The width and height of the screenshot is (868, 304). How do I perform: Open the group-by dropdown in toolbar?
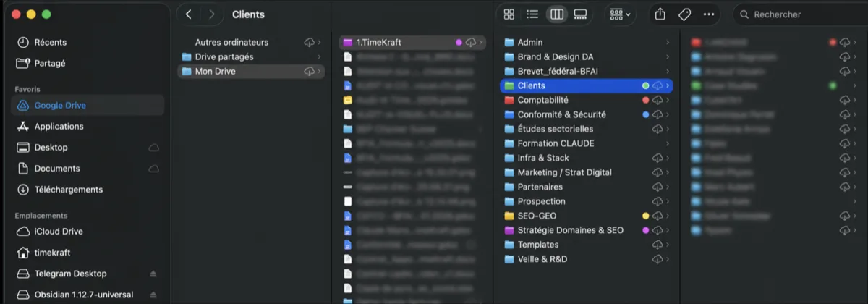(621, 14)
